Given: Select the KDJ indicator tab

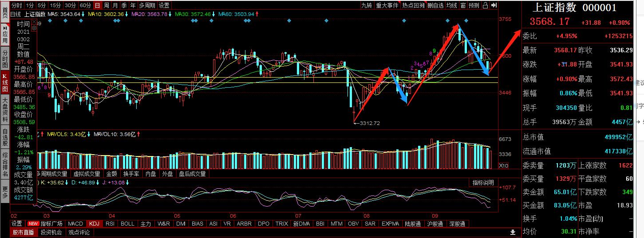Looking at the screenshot, I should point(94,224).
